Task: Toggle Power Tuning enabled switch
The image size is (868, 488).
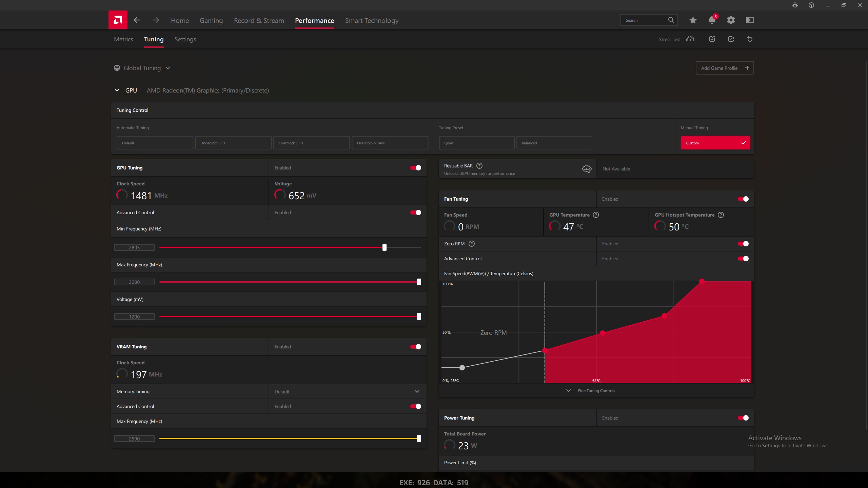Action: click(743, 418)
